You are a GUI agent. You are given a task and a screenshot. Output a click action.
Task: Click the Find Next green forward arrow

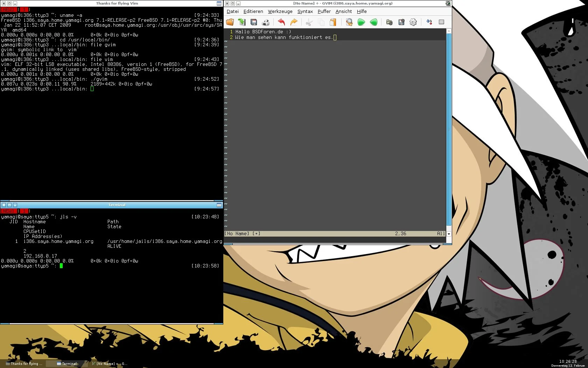point(361,22)
